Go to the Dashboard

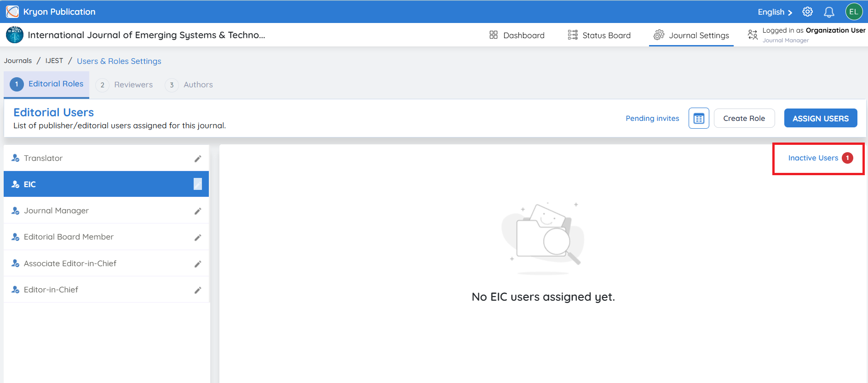pos(517,35)
